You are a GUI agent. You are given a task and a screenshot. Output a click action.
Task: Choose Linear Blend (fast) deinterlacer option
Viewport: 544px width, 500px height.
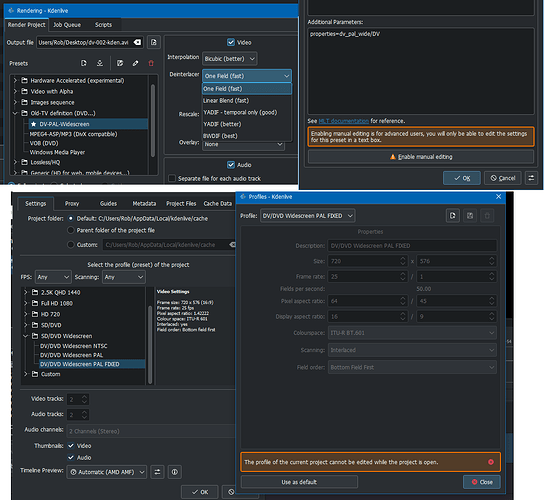tap(247, 101)
